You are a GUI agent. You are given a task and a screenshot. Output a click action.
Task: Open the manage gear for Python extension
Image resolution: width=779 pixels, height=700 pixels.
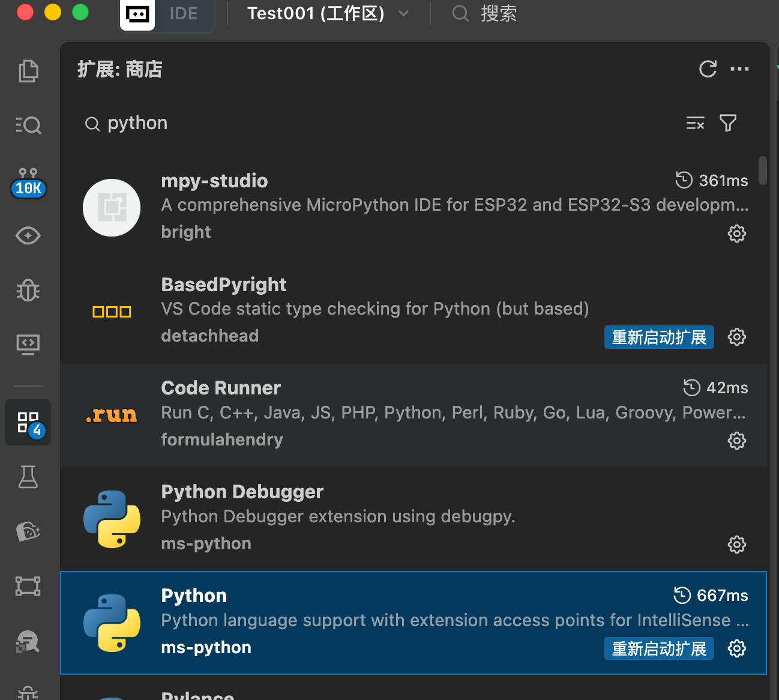click(x=737, y=648)
